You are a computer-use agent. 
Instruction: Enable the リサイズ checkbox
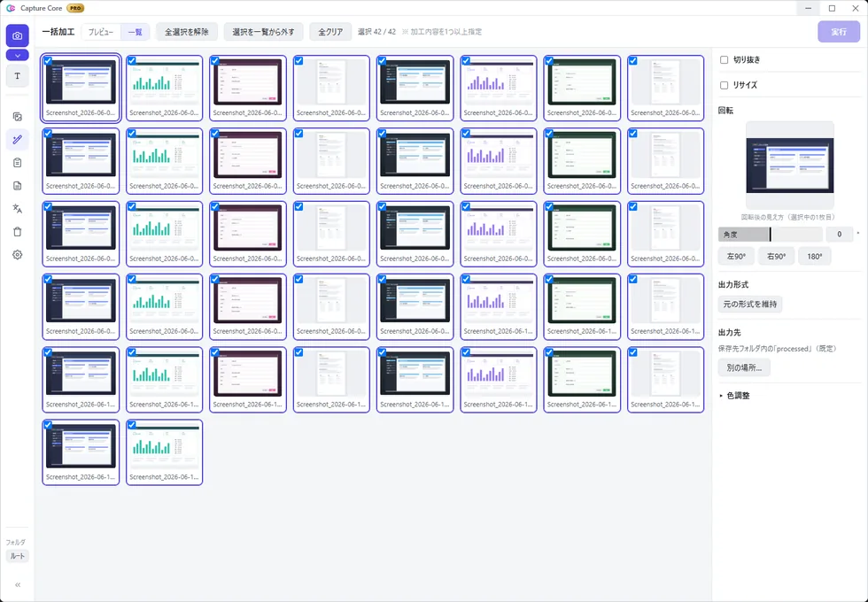(724, 85)
